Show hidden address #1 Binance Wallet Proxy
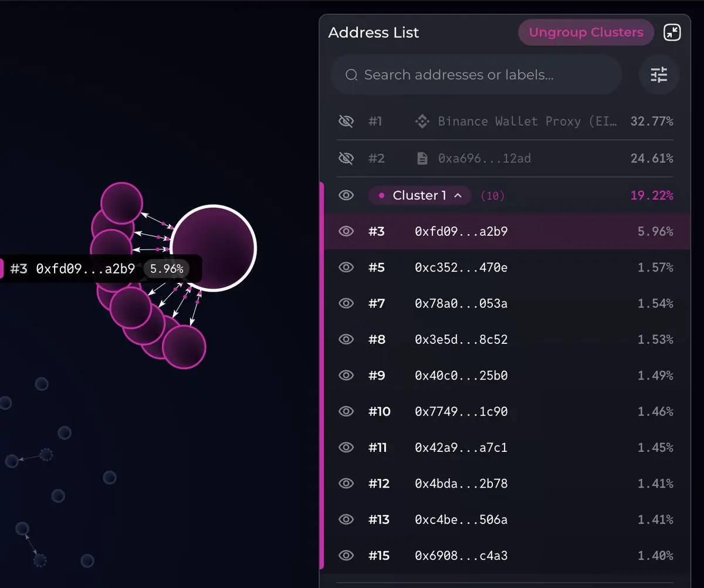Image resolution: width=704 pixels, height=588 pixels. pos(346,121)
